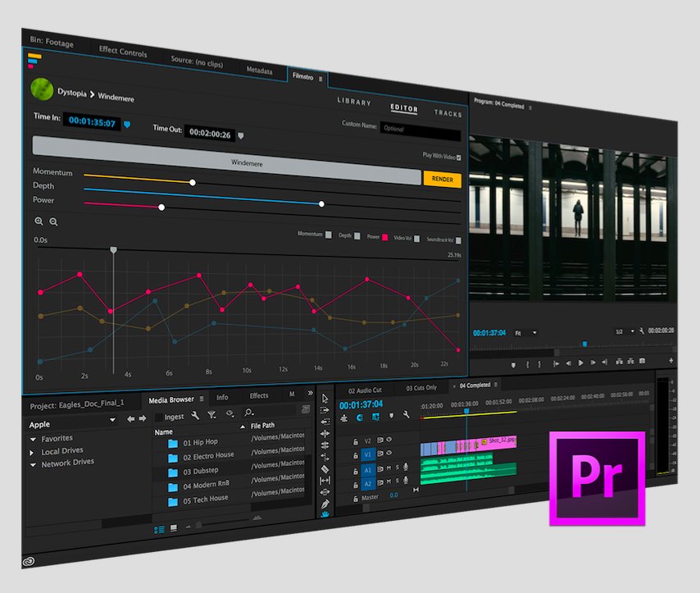Viewport: 700px width, 593px height.
Task: Open the Filmstro panel menu
Action: [x=320, y=79]
